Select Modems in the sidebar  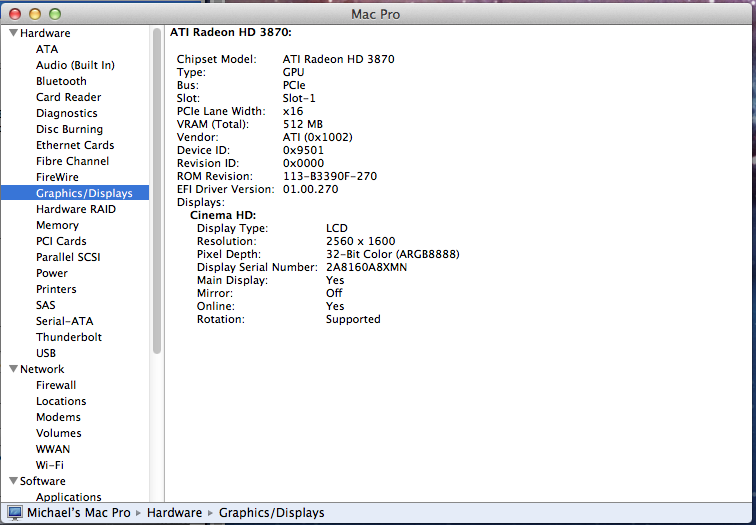coord(58,417)
